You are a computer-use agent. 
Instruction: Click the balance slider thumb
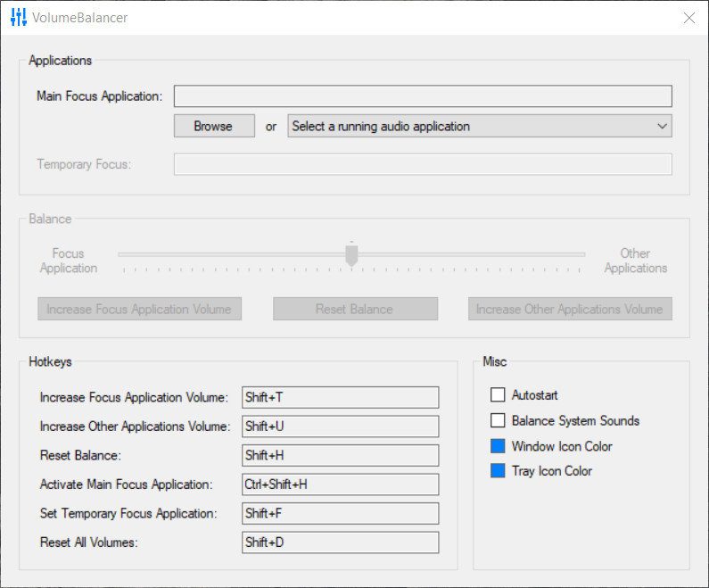pos(351,255)
